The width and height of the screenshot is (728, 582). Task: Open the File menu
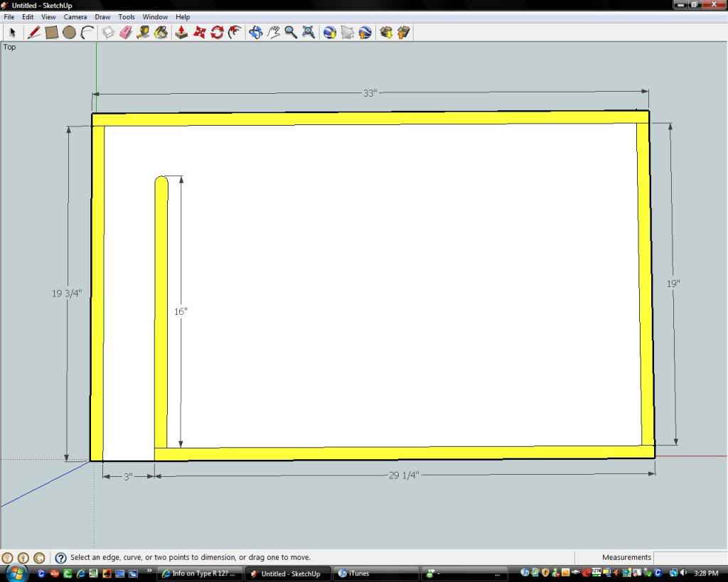pyautogui.click(x=9, y=17)
